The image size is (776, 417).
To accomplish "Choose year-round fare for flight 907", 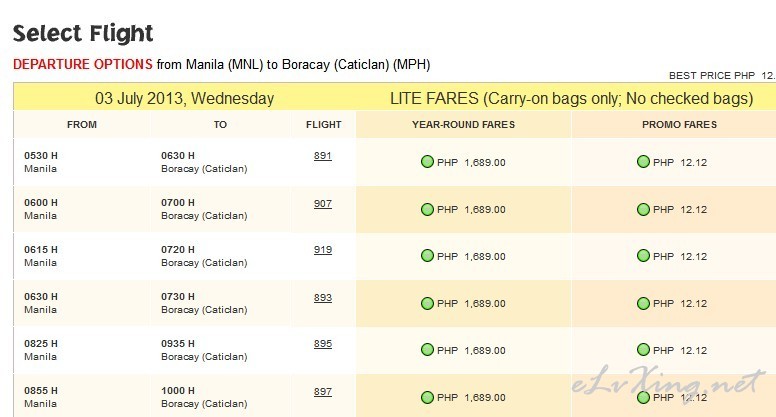I will 427,209.
